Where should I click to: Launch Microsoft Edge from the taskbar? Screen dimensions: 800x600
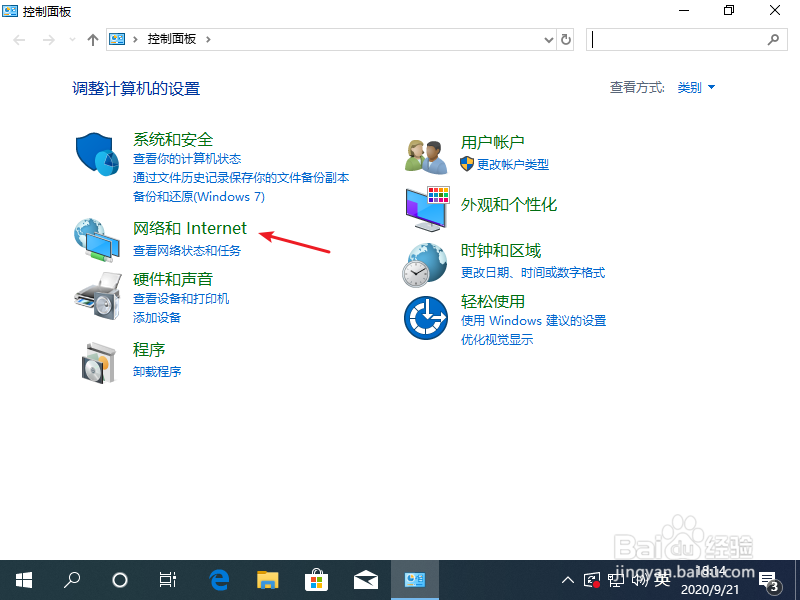219,580
